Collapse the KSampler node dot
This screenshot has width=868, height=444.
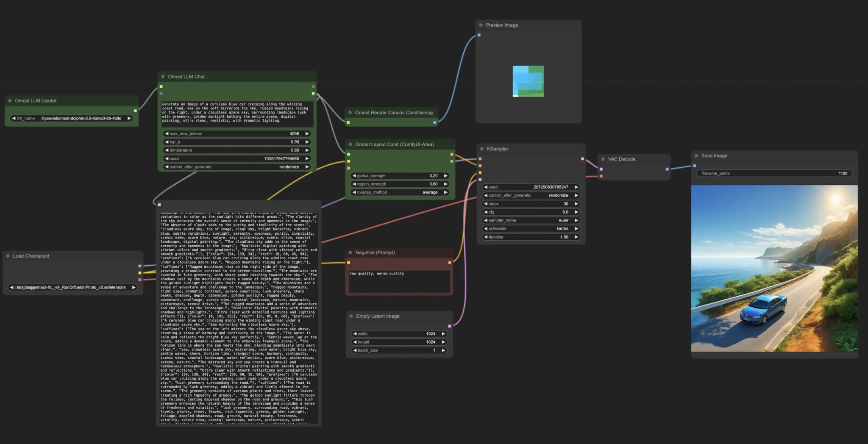(x=482, y=149)
